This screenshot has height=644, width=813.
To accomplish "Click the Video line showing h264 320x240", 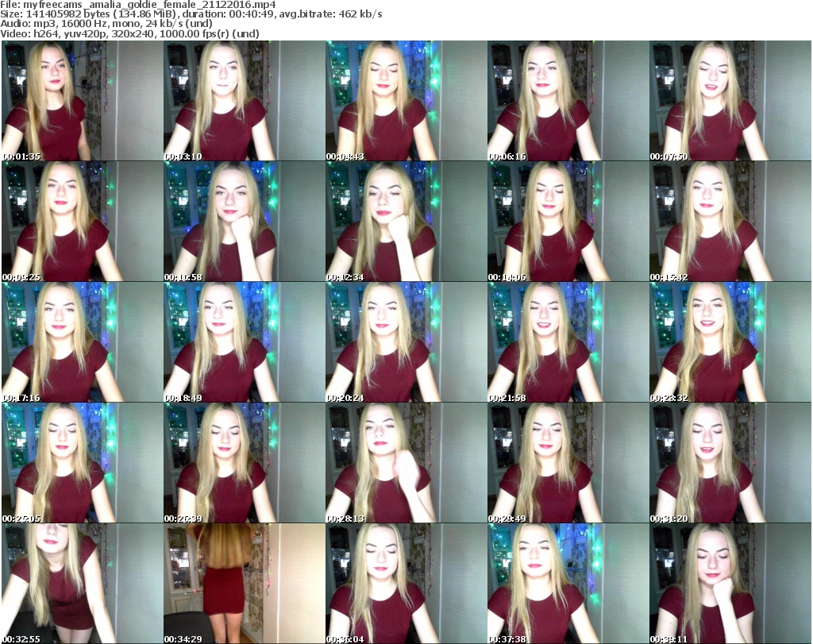I will [129, 33].
